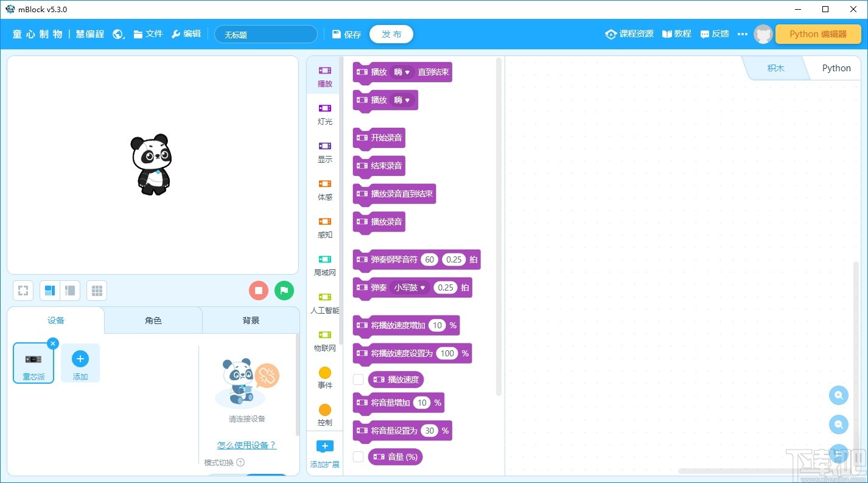Click the panda sprite on stage
This screenshot has height=483, width=868.
point(152,164)
